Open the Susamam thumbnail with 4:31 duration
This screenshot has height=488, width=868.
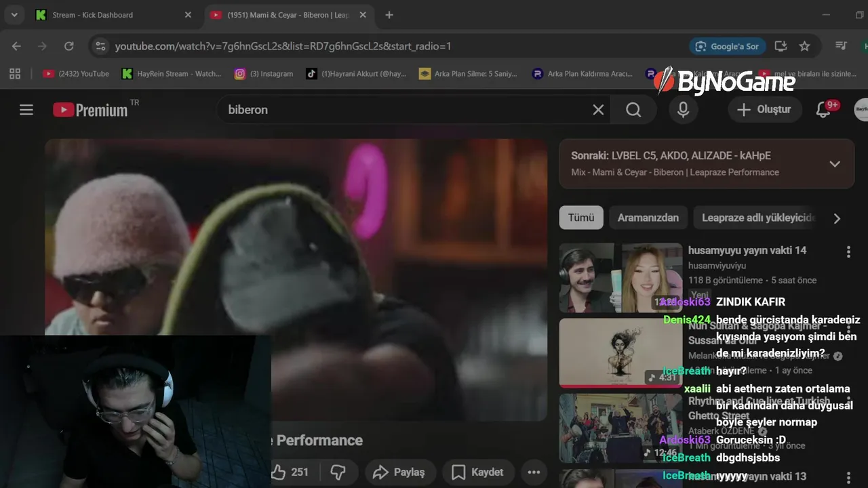click(x=620, y=353)
